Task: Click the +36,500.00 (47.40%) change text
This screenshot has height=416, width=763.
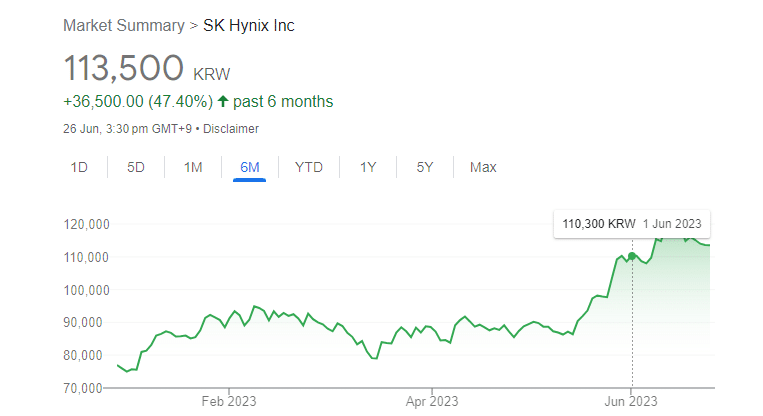Action: (x=138, y=101)
